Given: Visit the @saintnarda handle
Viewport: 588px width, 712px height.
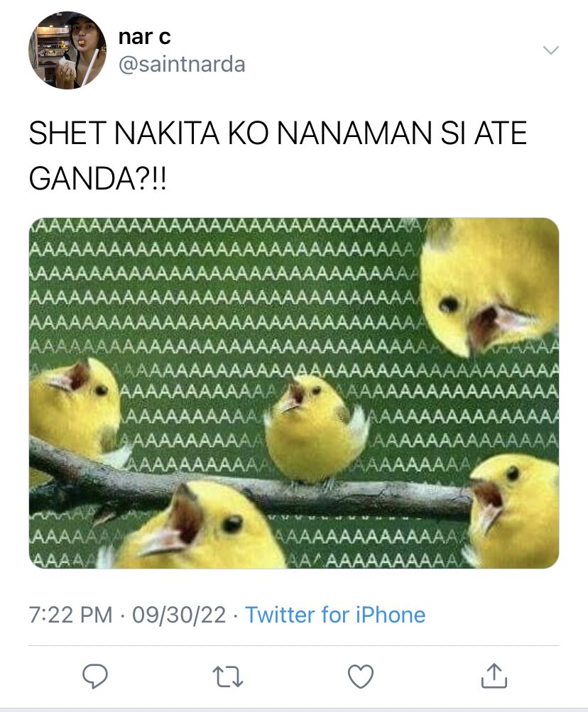Looking at the screenshot, I should (x=182, y=64).
